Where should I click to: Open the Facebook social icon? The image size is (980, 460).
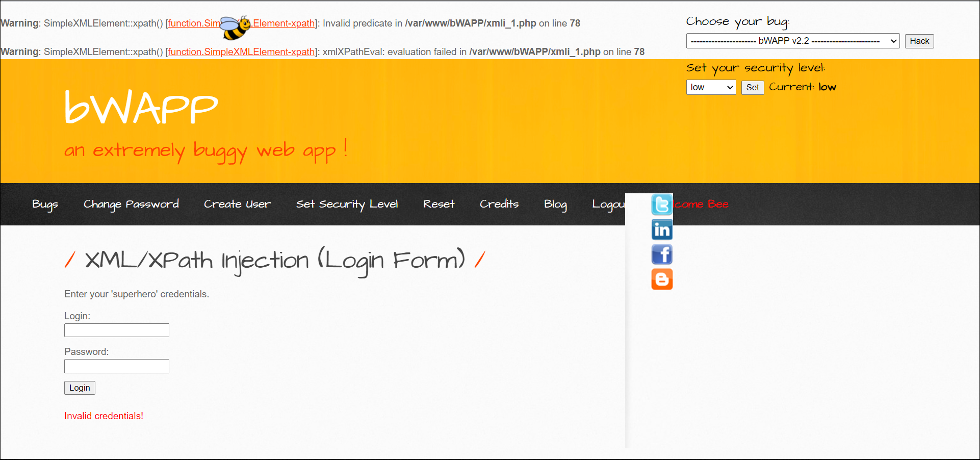662,254
